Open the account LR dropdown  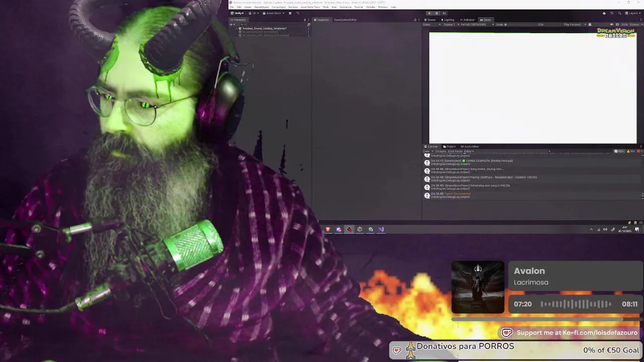255,13
